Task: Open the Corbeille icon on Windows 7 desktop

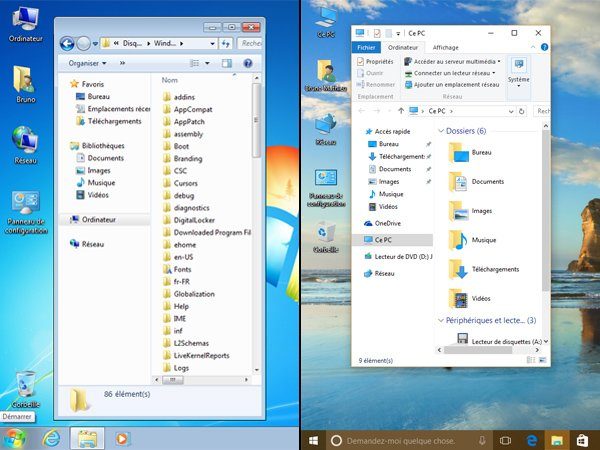Action: click(25, 388)
